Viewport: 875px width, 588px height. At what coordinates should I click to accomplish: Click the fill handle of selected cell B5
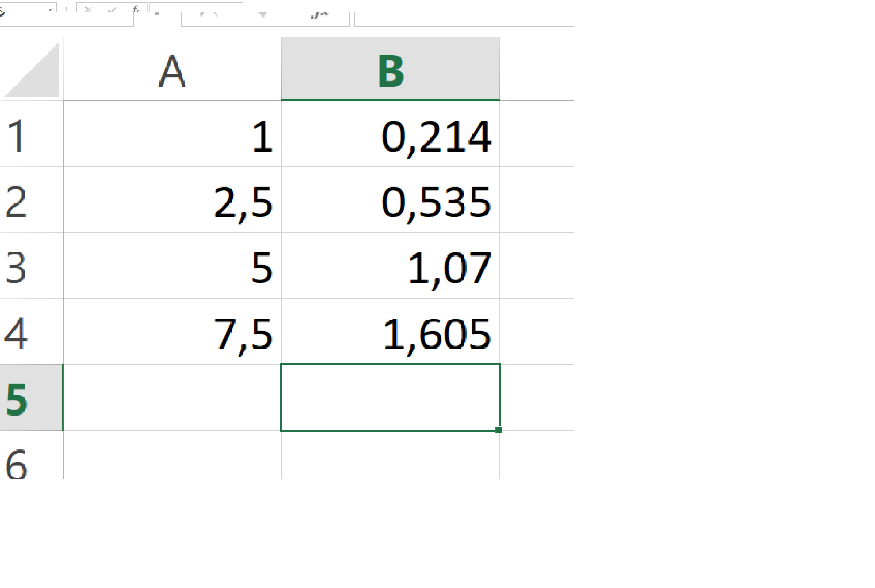[498, 430]
